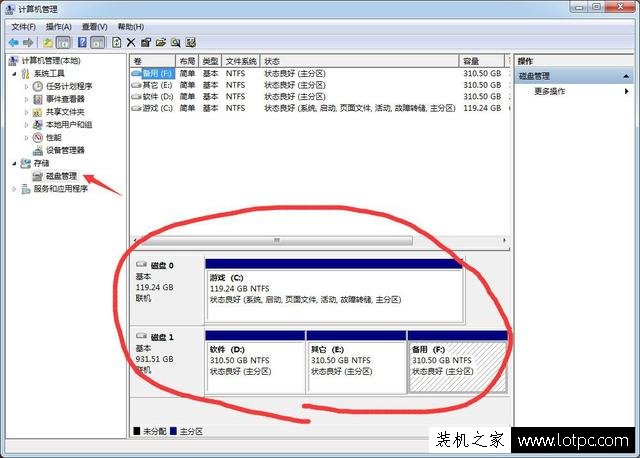Select the 其它 (E:) volume row
Viewport: 640px width, 458px height.
(x=318, y=85)
